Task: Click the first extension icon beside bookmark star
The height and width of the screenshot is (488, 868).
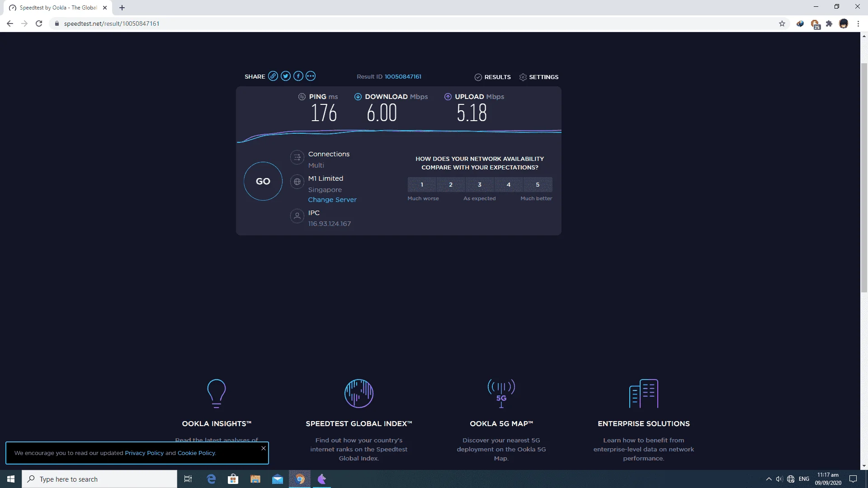Action: pyautogui.click(x=800, y=23)
